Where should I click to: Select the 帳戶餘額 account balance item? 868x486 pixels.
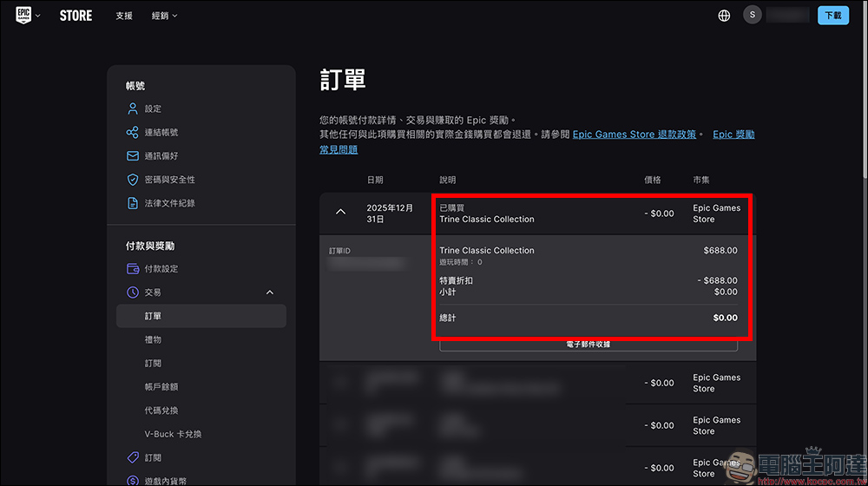[x=161, y=387]
